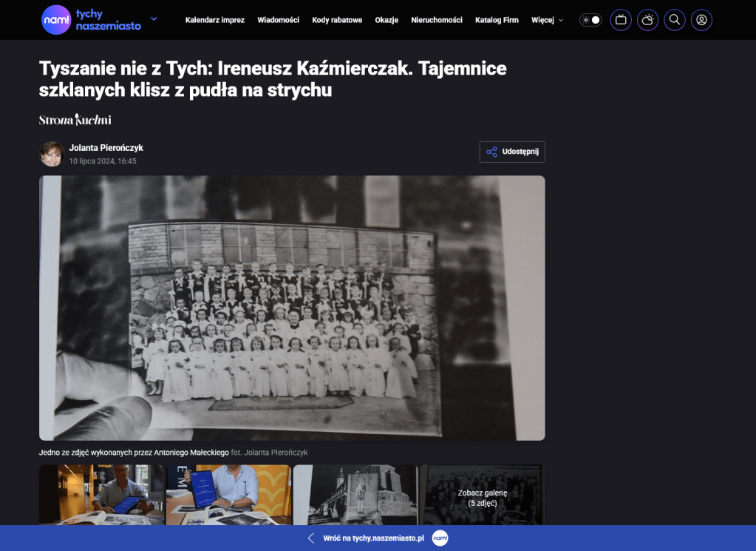Open the TV video icon
The width and height of the screenshot is (756, 551).
[x=621, y=20]
